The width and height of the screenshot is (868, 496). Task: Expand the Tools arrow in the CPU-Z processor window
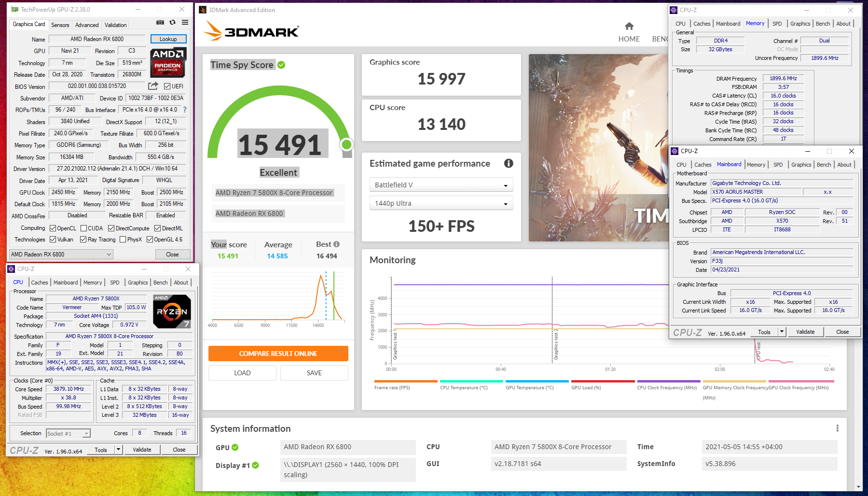coord(118,450)
